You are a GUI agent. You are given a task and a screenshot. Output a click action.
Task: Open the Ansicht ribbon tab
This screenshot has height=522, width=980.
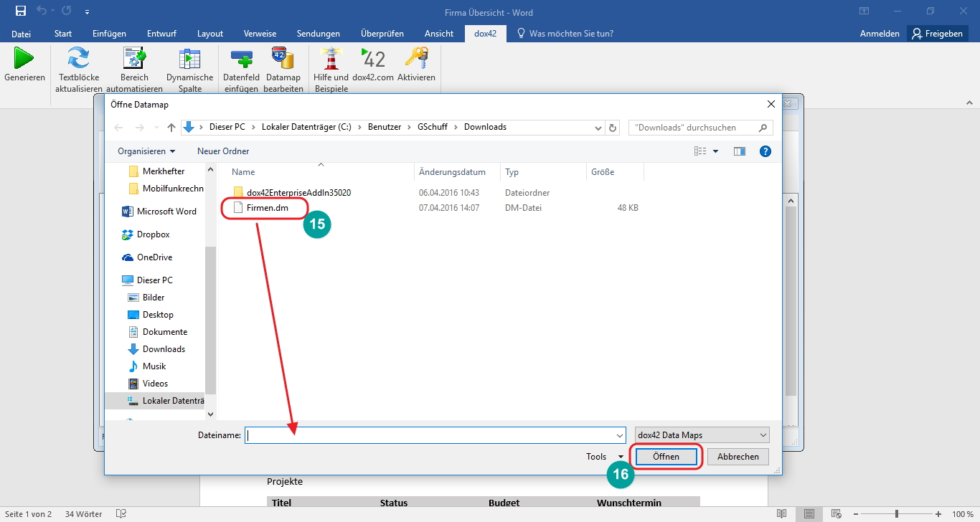[439, 34]
